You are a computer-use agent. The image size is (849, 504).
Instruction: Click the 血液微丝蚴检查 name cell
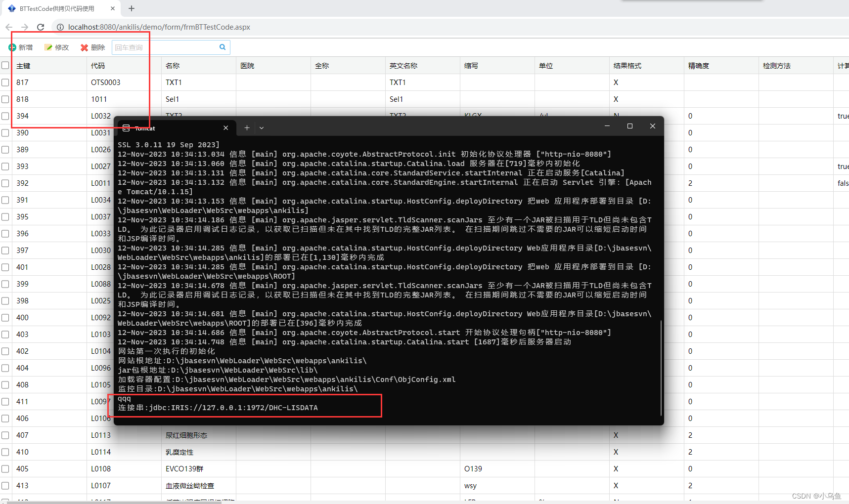coord(199,486)
